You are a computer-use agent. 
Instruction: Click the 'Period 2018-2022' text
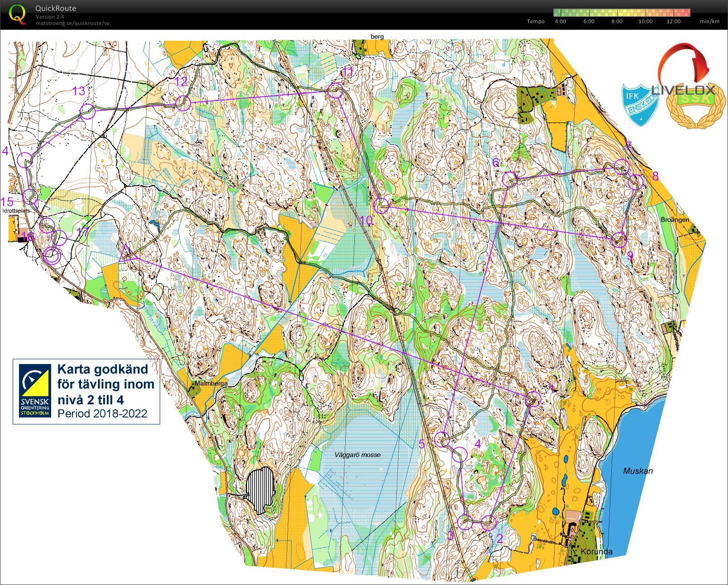tap(102, 413)
